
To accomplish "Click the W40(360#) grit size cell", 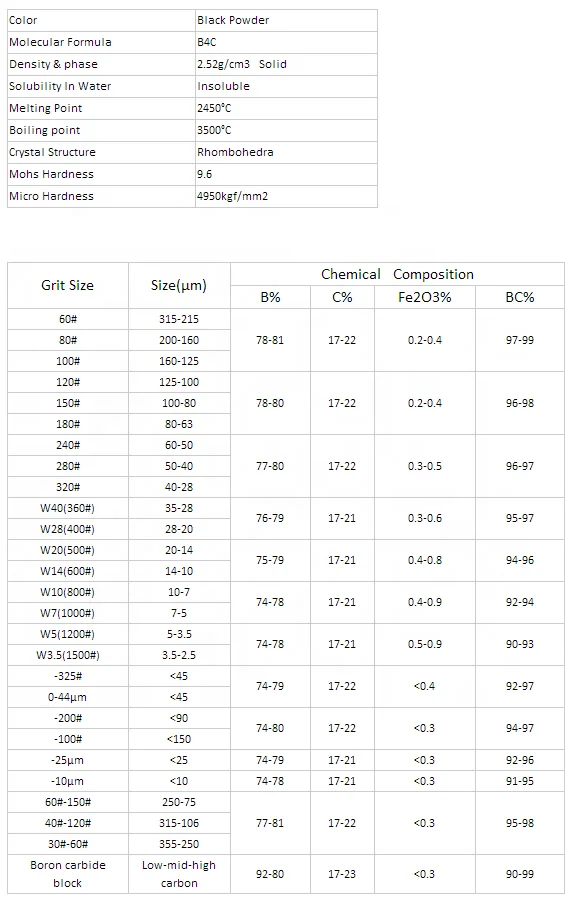I will (68, 508).
